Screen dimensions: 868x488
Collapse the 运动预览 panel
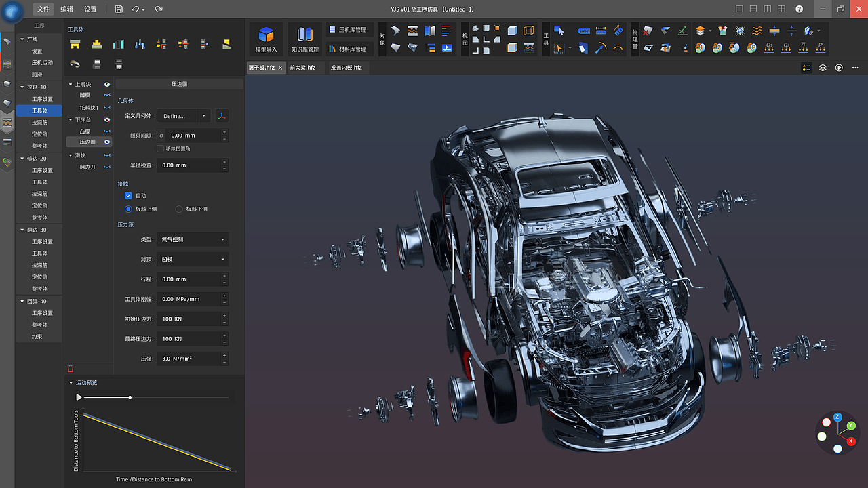(71, 383)
